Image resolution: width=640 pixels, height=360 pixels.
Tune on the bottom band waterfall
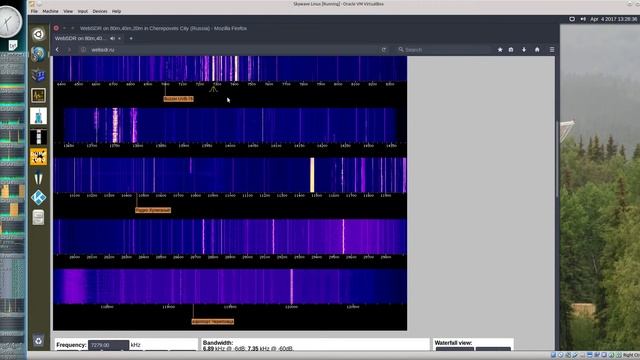pos(230,286)
